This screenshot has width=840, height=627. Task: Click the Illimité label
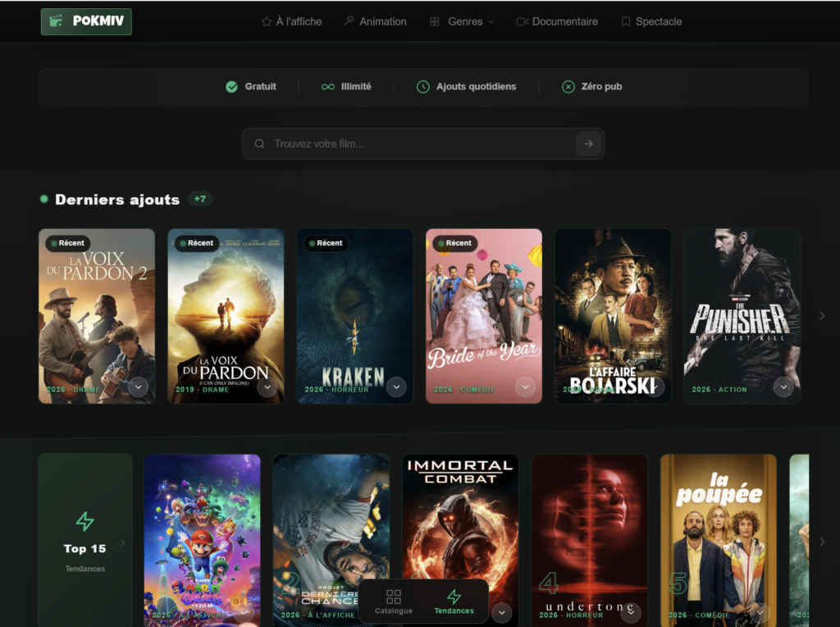356,87
